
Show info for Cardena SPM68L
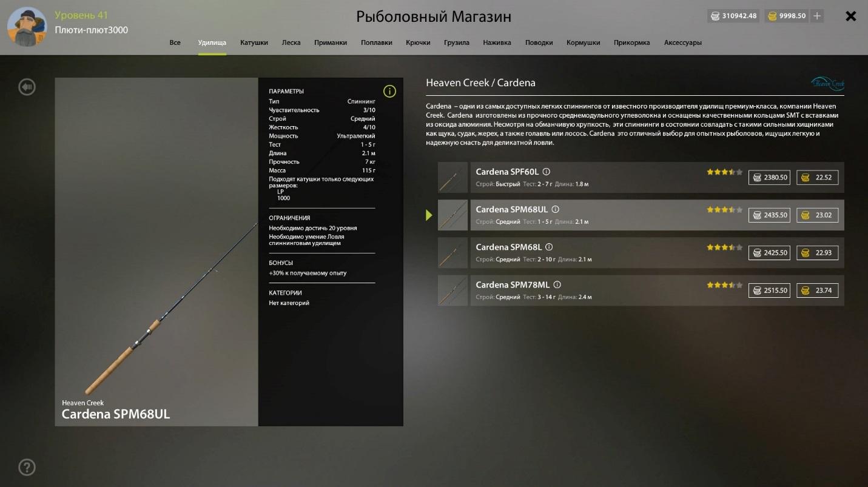(549, 247)
